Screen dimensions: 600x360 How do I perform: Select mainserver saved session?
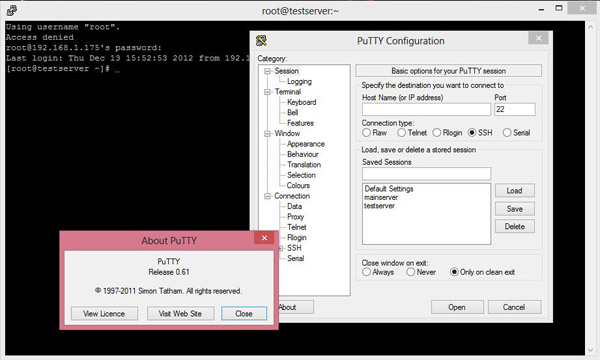[381, 197]
